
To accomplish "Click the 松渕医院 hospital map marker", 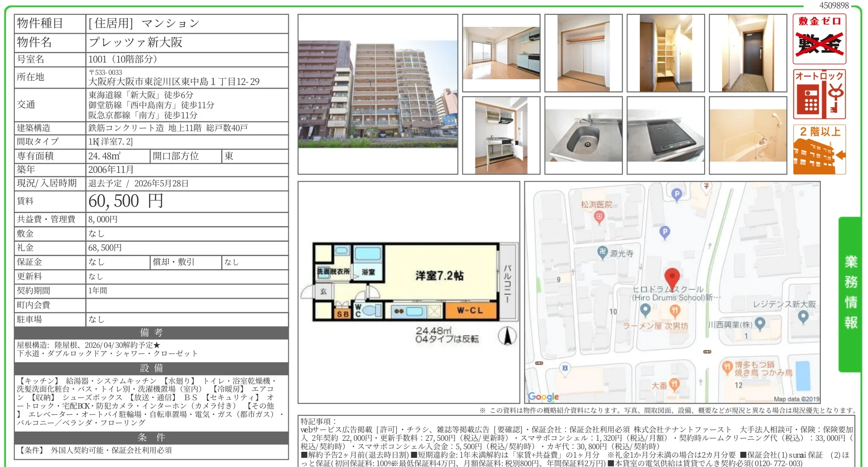I will click(599, 217).
